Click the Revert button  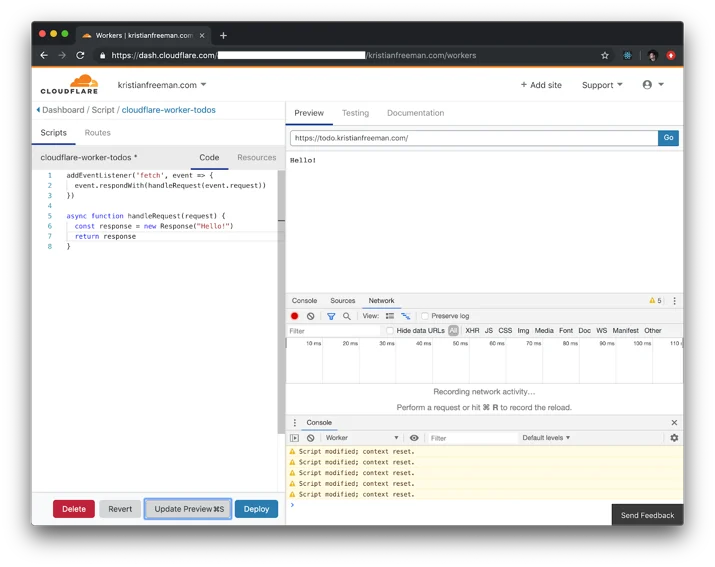point(120,509)
